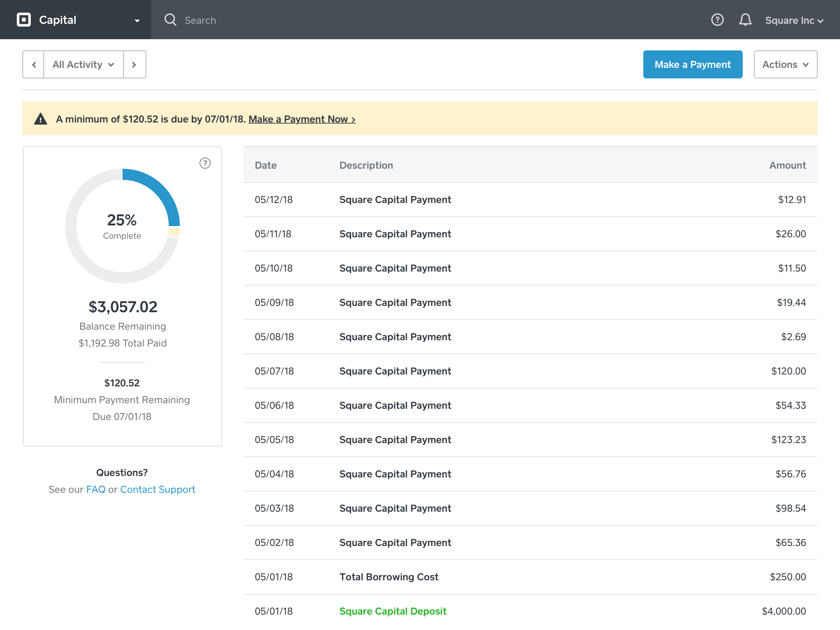This screenshot has width=840, height=630.
Task: Click the 25% complete progress ring
Action: [122, 226]
